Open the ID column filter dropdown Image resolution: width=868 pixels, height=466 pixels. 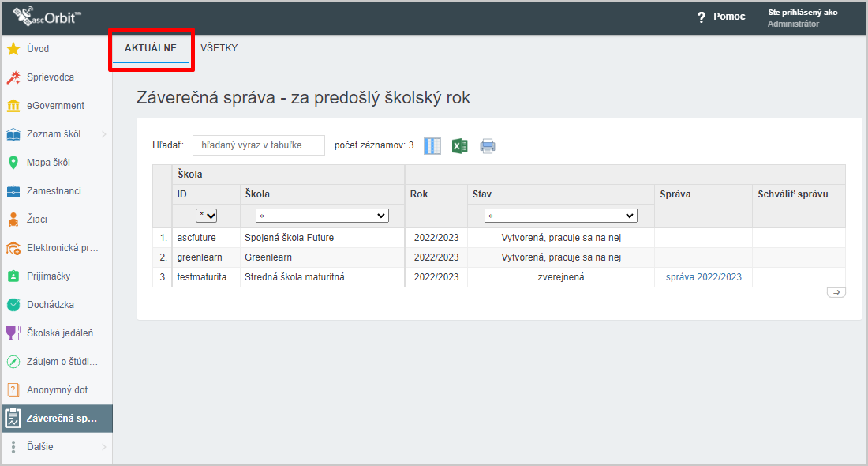click(x=206, y=216)
